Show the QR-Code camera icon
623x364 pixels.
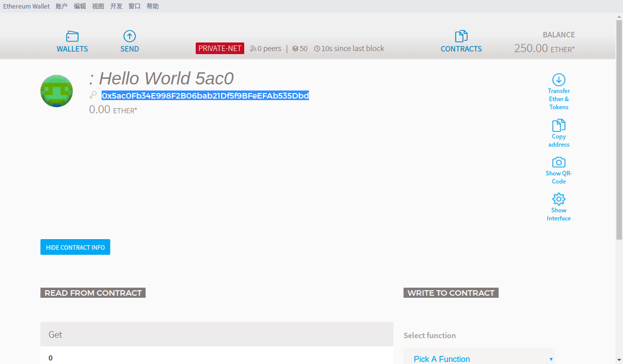point(559,162)
